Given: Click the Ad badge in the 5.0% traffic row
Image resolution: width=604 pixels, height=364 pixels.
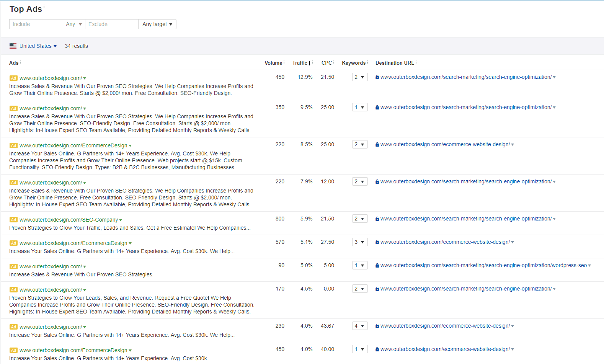Looking at the screenshot, I should tap(13, 266).
